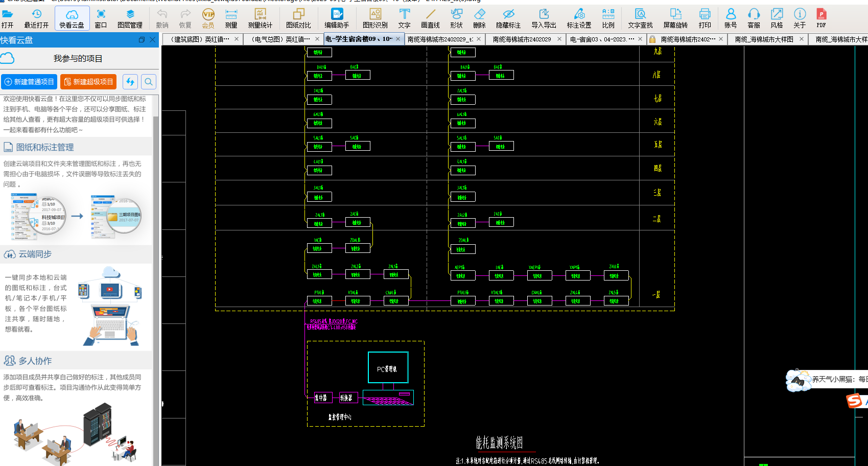Click the 云端同步 heading
The height and width of the screenshot is (466, 868).
pos(35,254)
